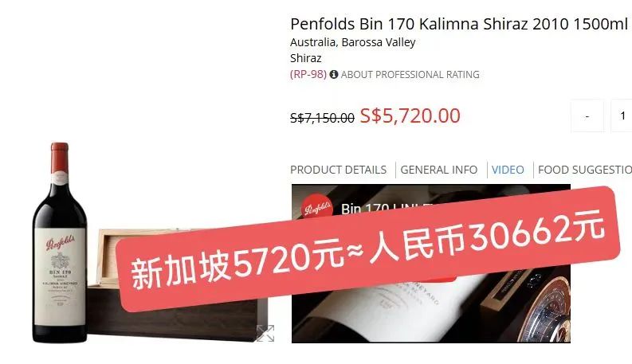Click the Penfolds Bin 170 product title
The image size is (632, 364).
coord(459,24)
